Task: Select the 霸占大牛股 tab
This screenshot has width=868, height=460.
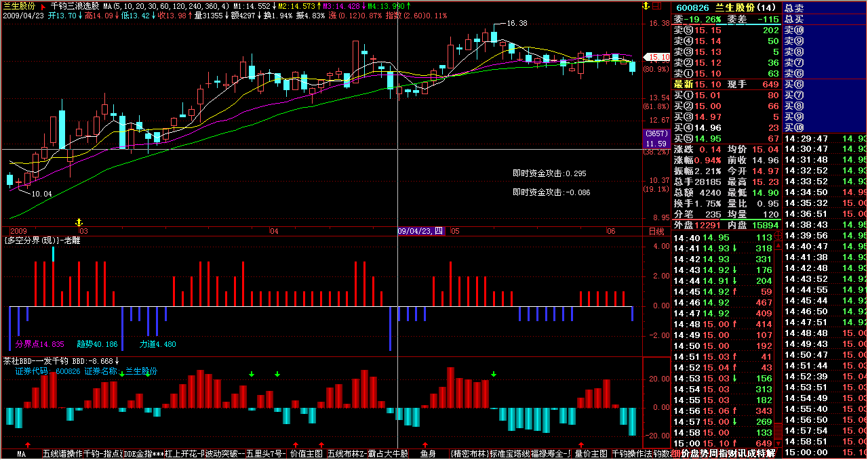Action: coord(388,453)
